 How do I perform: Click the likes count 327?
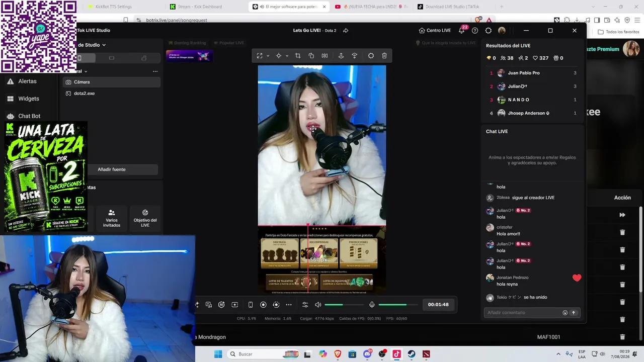[x=541, y=58]
